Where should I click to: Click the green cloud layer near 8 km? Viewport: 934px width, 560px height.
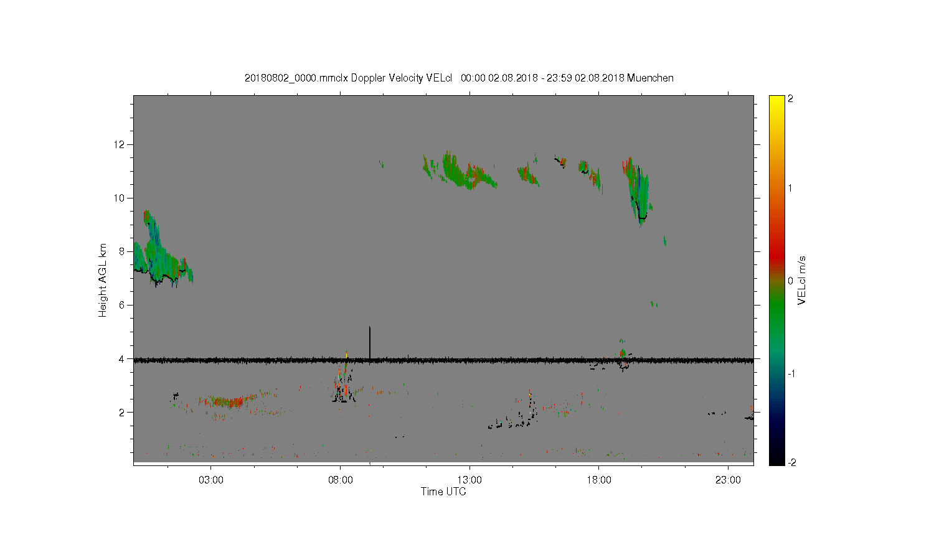click(x=162, y=255)
